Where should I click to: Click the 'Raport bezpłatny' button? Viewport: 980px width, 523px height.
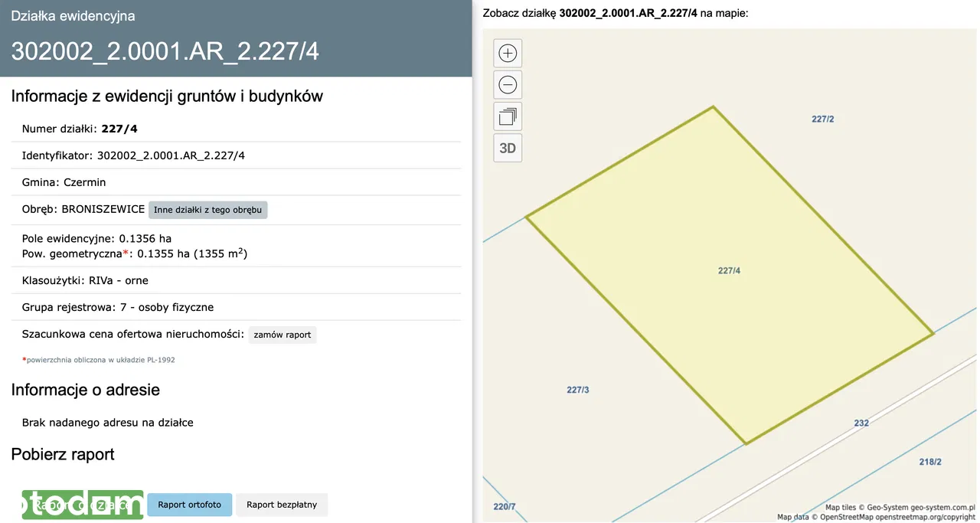pyautogui.click(x=282, y=505)
